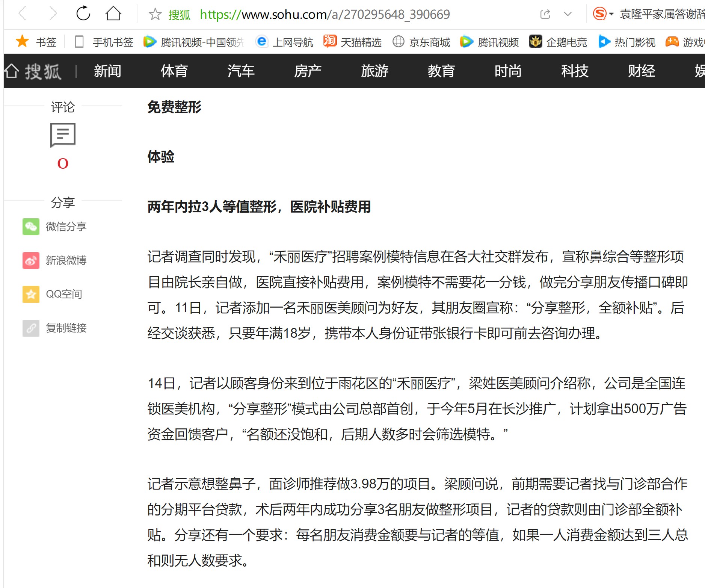Click the comment bubble icon
The height and width of the screenshot is (588, 705).
coord(63,135)
